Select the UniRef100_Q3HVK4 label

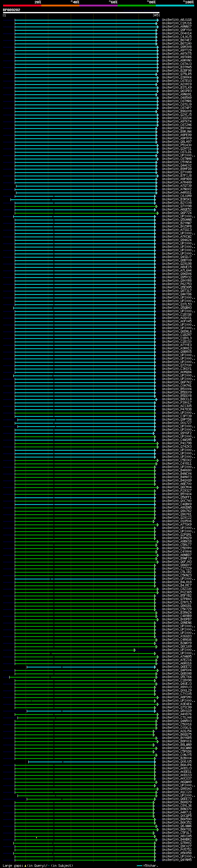coord(177,78)
